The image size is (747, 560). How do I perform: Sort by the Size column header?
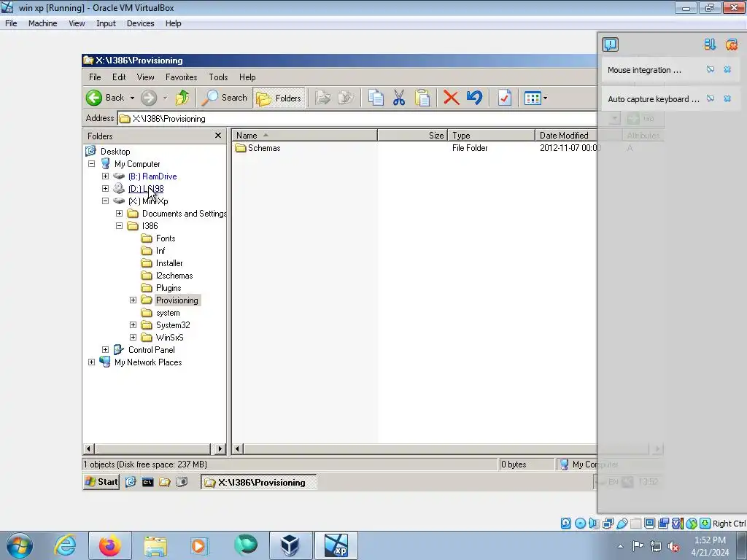(x=413, y=135)
